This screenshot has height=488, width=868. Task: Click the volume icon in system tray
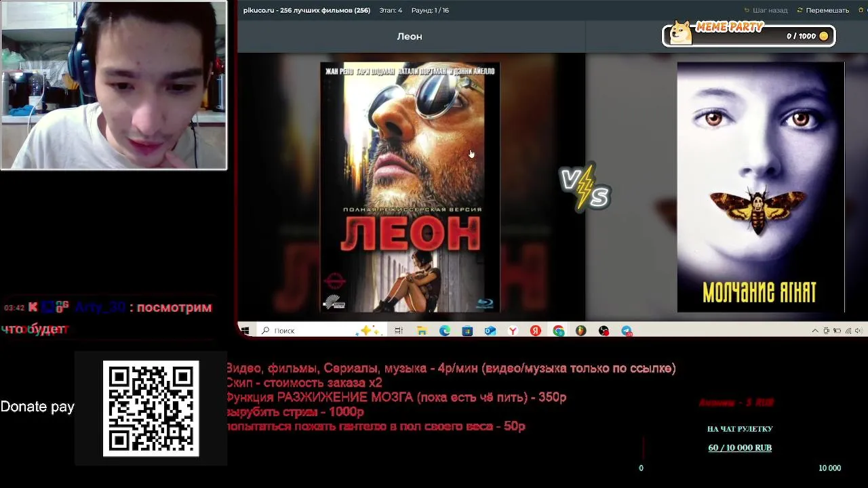pyautogui.click(x=859, y=331)
